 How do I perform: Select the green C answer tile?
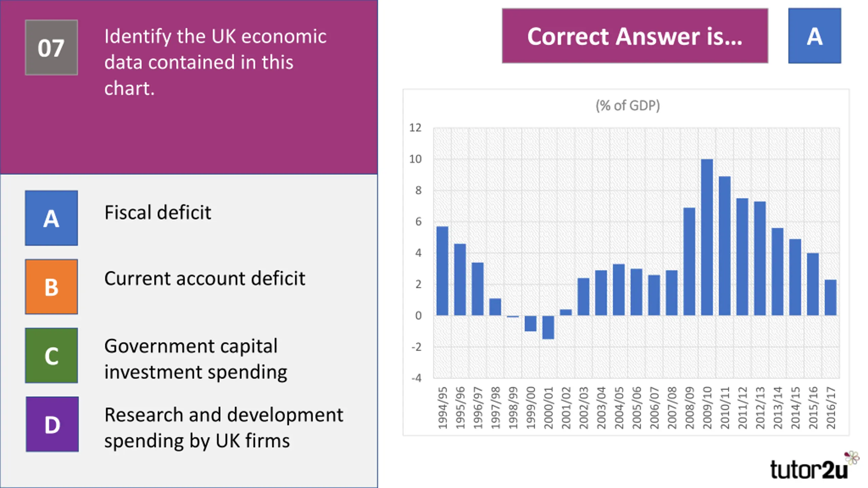click(51, 355)
